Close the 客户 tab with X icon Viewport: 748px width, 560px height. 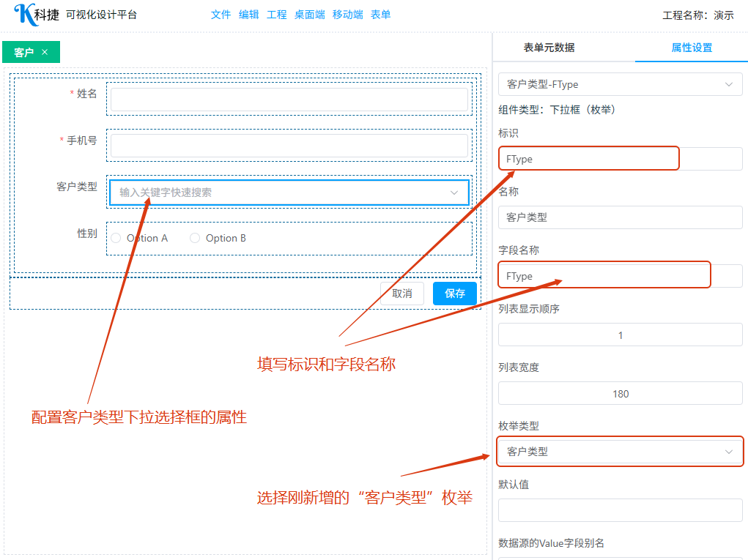45,52
